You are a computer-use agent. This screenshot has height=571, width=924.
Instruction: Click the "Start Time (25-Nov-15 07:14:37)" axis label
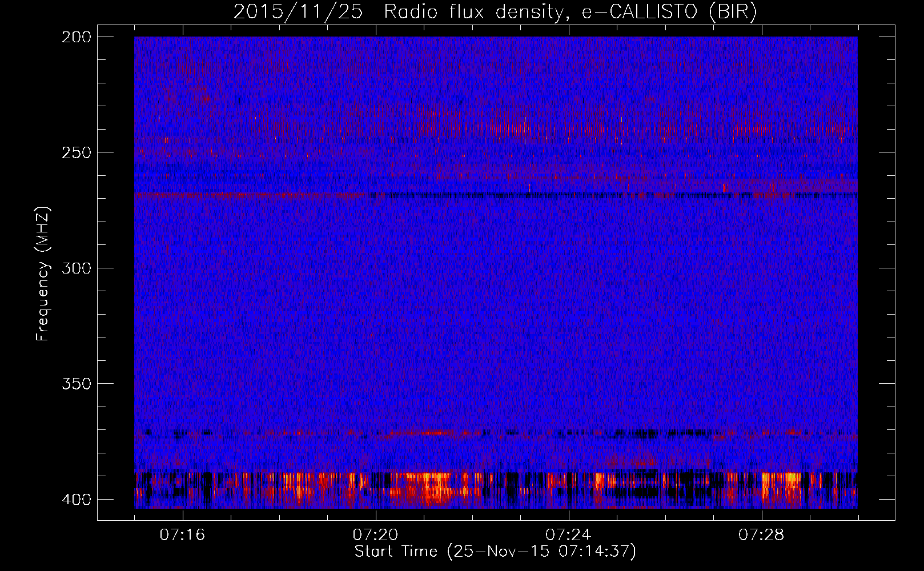495,552
